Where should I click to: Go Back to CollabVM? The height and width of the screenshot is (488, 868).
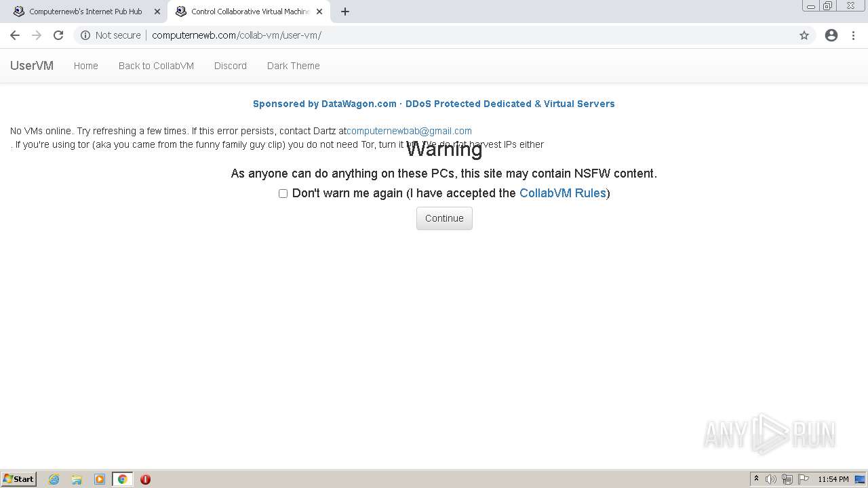(156, 66)
